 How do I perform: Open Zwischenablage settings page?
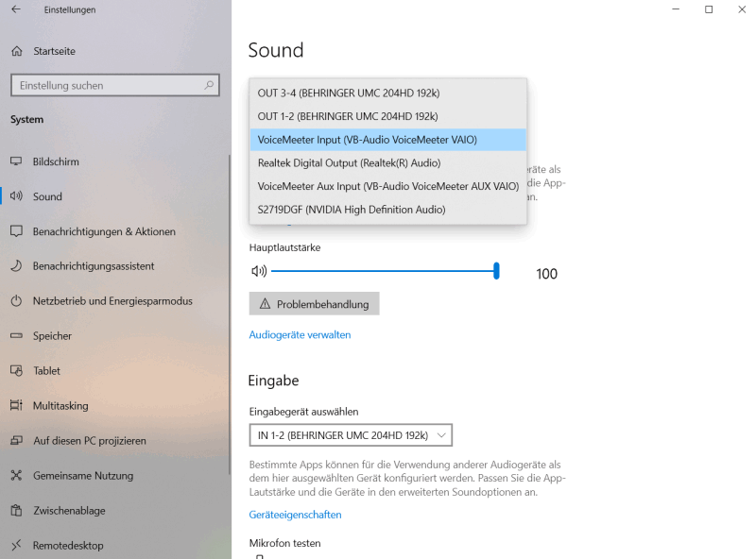pos(113,510)
